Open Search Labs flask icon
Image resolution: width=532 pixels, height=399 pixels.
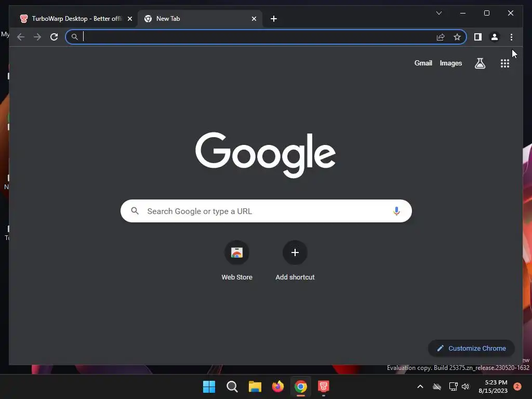(x=480, y=63)
